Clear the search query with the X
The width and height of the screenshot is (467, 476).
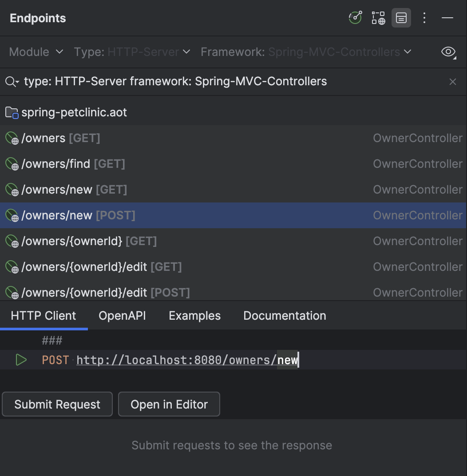pos(452,82)
